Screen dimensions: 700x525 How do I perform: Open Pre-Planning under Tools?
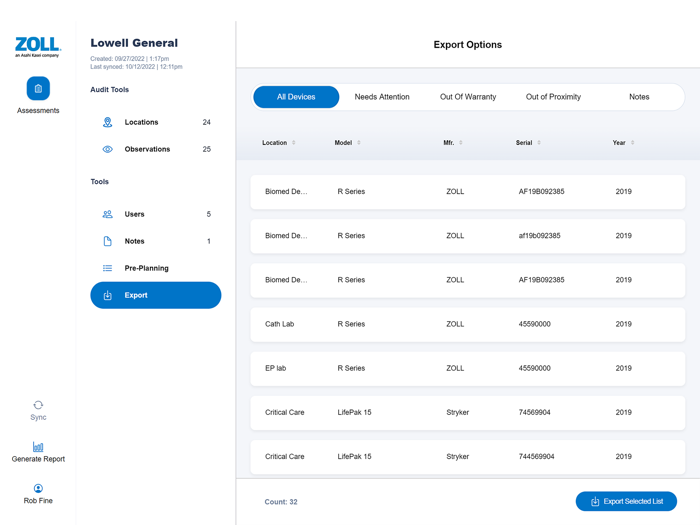click(x=156, y=268)
